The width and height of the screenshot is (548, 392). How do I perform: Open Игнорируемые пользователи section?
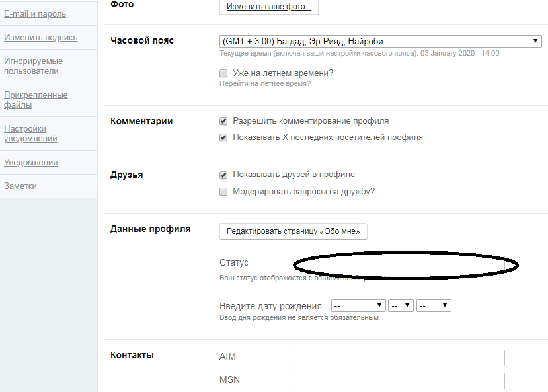coord(33,66)
